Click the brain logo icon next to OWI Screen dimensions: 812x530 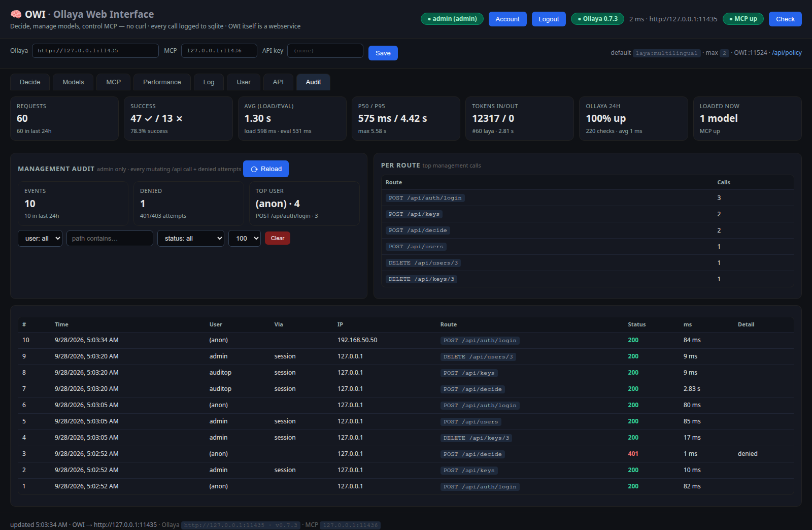(16, 14)
